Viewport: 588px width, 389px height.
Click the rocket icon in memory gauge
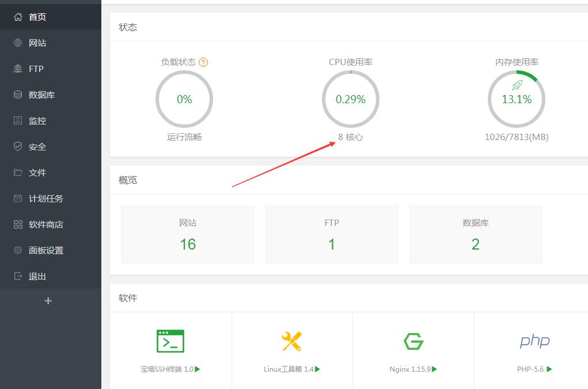click(517, 85)
